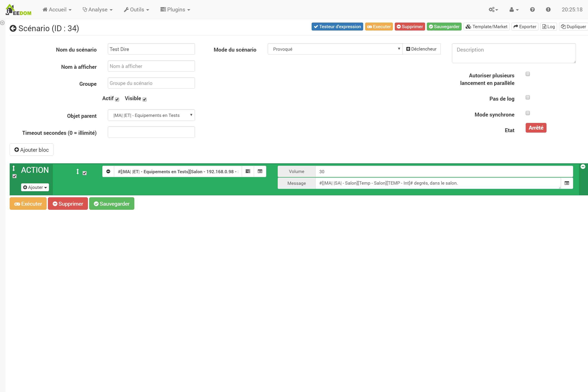Viewport: 588px width, 392px height.
Task: Click the Exporter button
Action: [x=525, y=26]
